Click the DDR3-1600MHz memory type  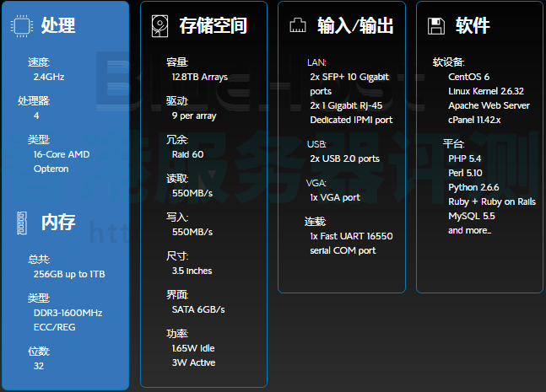point(68,313)
